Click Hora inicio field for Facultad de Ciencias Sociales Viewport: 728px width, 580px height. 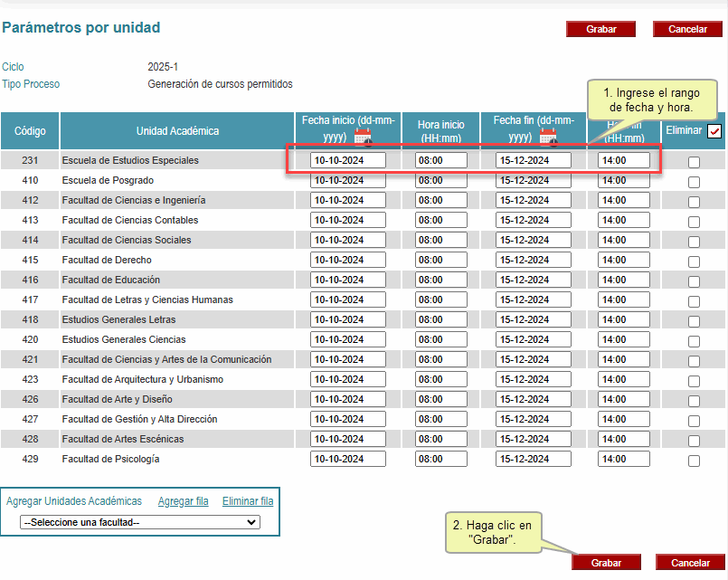[x=441, y=241]
